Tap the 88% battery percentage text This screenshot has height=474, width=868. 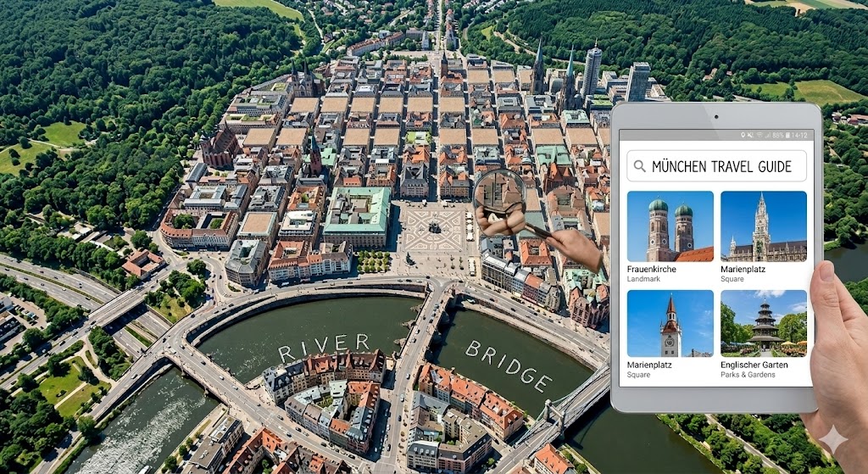(x=776, y=136)
